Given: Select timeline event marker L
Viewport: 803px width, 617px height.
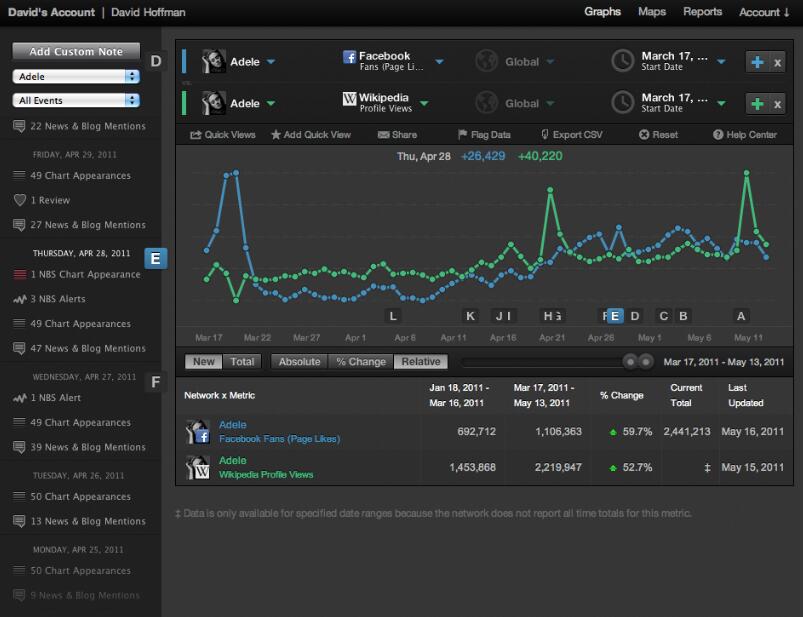Looking at the screenshot, I should [x=392, y=316].
